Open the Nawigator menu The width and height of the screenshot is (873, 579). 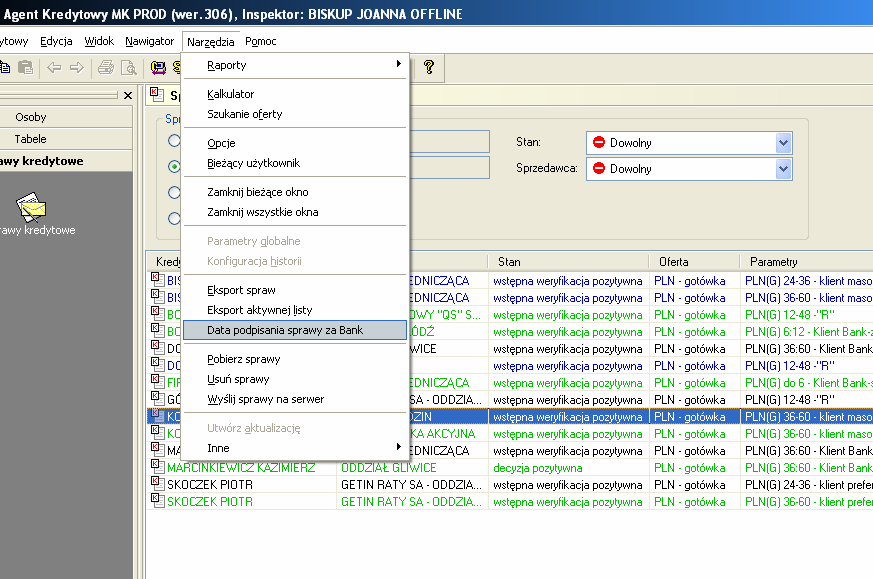point(149,41)
